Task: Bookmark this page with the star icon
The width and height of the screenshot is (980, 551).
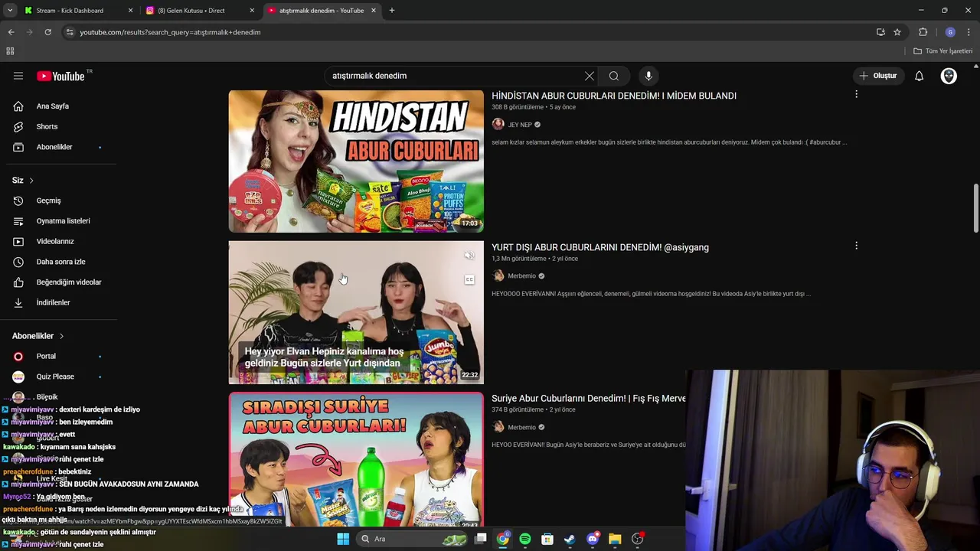Action: click(x=897, y=32)
